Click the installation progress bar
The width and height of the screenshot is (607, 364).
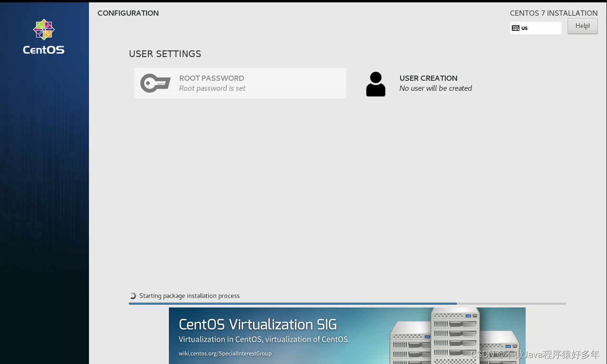(x=347, y=303)
